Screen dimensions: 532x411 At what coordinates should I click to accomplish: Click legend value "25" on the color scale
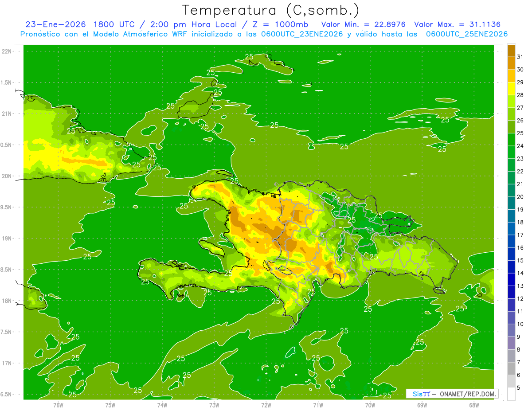click(x=520, y=133)
